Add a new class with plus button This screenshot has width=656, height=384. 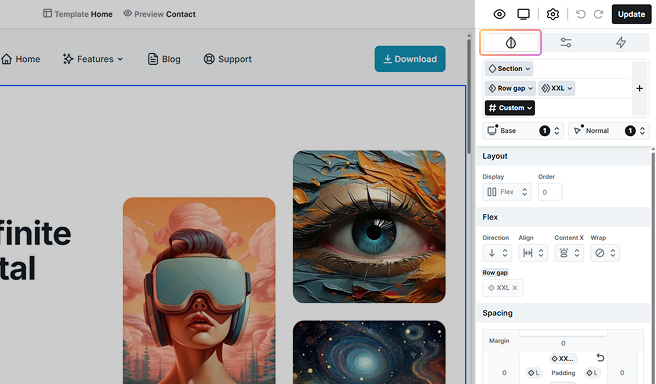coord(639,88)
